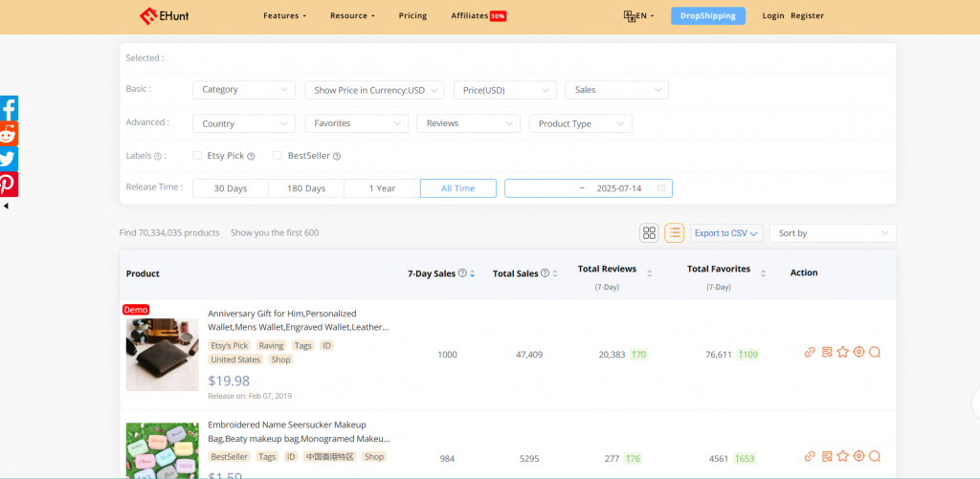This screenshot has width=980, height=479.
Task: Click target icon for Seersucker Makeup Bag
Action: 858,456
